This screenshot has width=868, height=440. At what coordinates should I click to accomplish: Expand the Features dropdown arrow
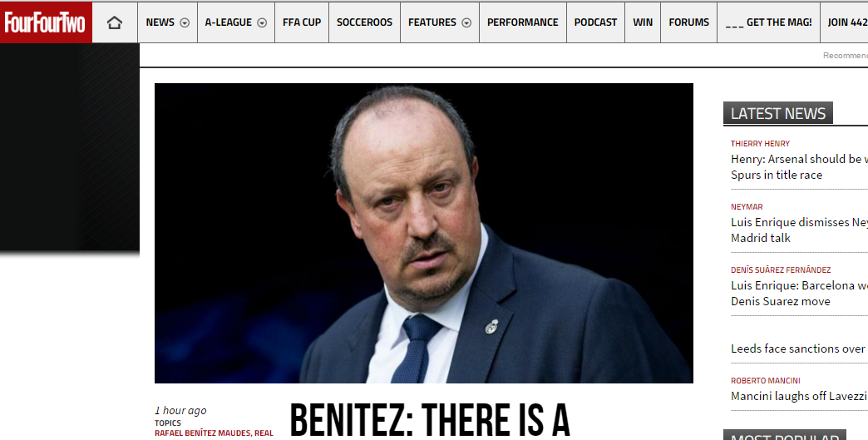pos(466,22)
